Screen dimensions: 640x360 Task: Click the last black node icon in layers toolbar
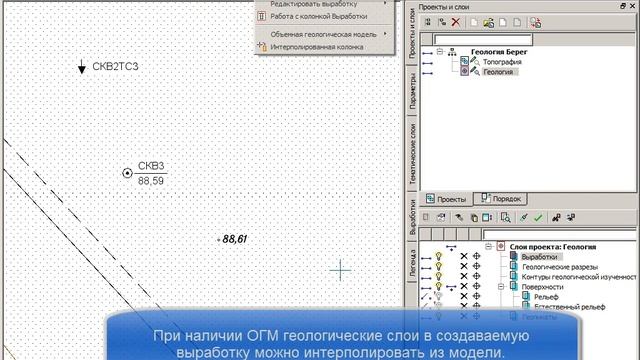[571, 217]
